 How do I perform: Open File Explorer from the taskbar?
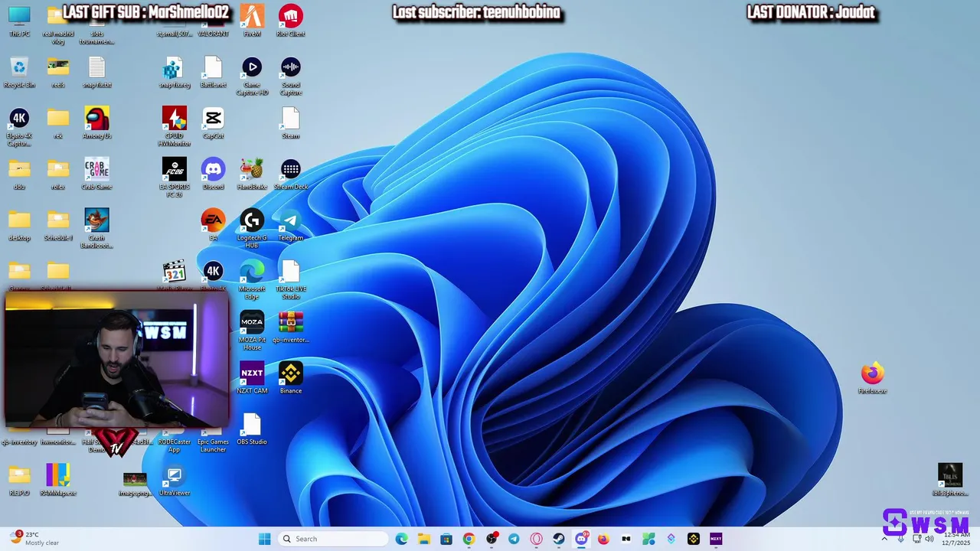point(424,539)
